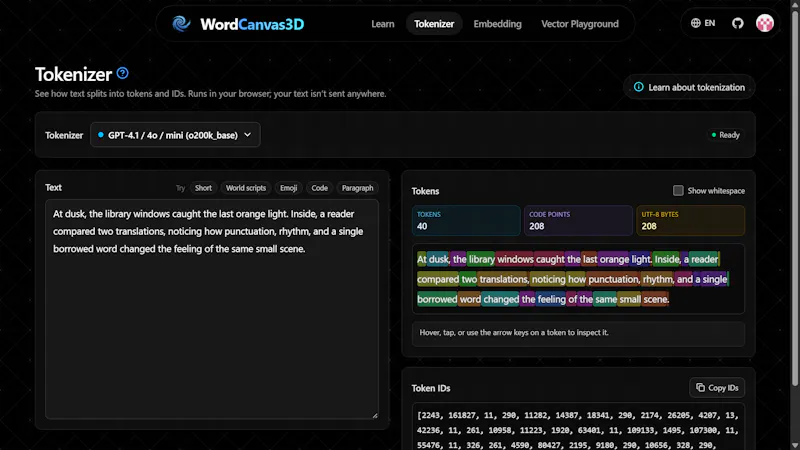Inspect the 'compared' token
The width and height of the screenshot is (800, 450).
438,279
